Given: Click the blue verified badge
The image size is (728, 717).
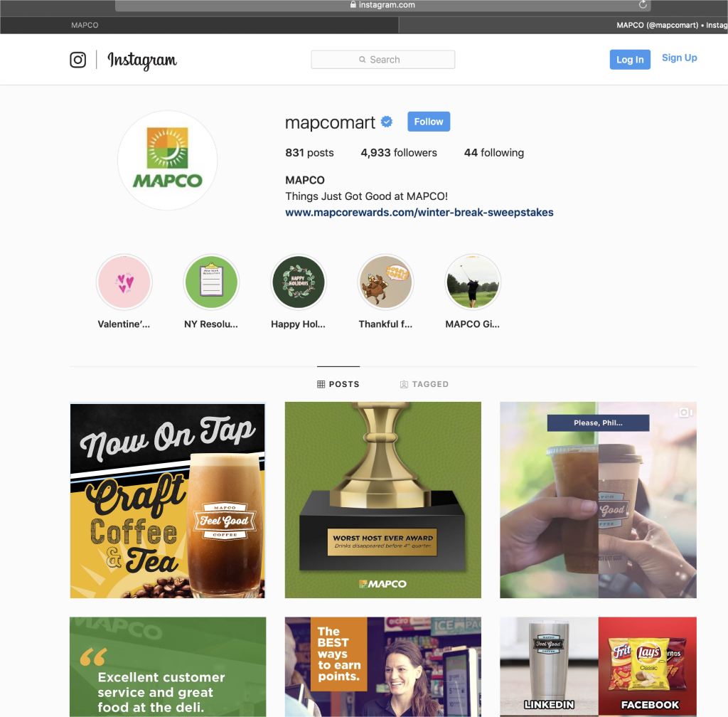Looking at the screenshot, I should tap(387, 122).
